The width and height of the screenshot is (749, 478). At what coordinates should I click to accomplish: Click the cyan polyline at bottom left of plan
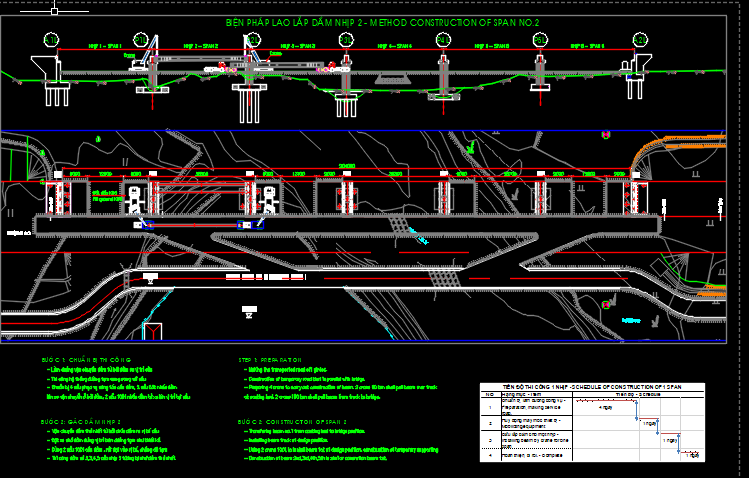click(x=150, y=328)
